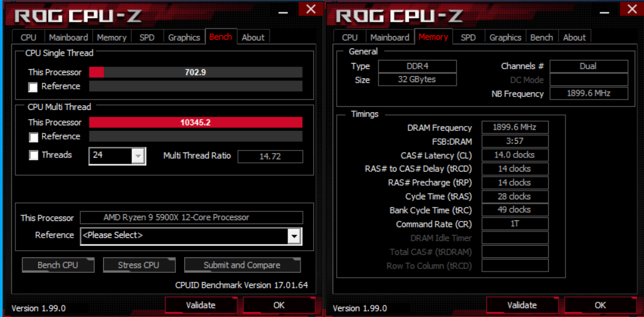Viewport: 644px width, 317px height.
Task: Switch to Bench tab in the right window
Action: click(x=542, y=37)
